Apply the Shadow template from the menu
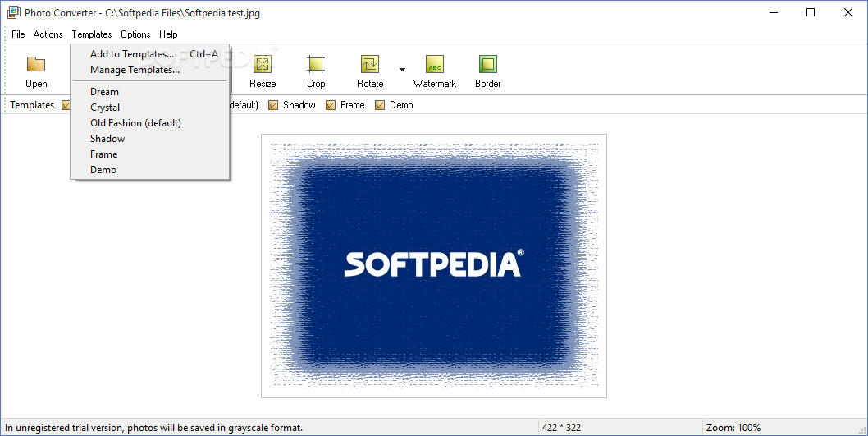Screen dimensions: 868x436 click(150, 139)
